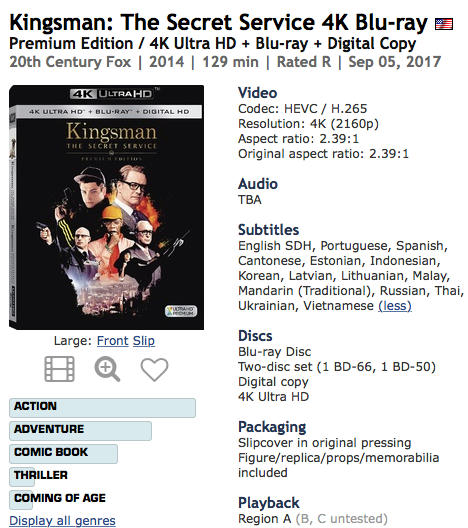Select the Coming of Age genre bar
Viewport: 468px width, 528px height.
pos(59,498)
